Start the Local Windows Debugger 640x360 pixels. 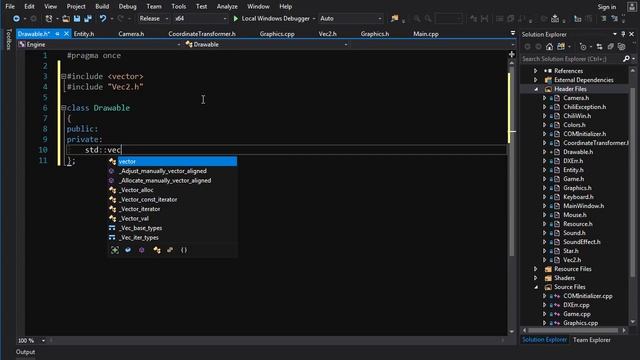pos(271,18)
